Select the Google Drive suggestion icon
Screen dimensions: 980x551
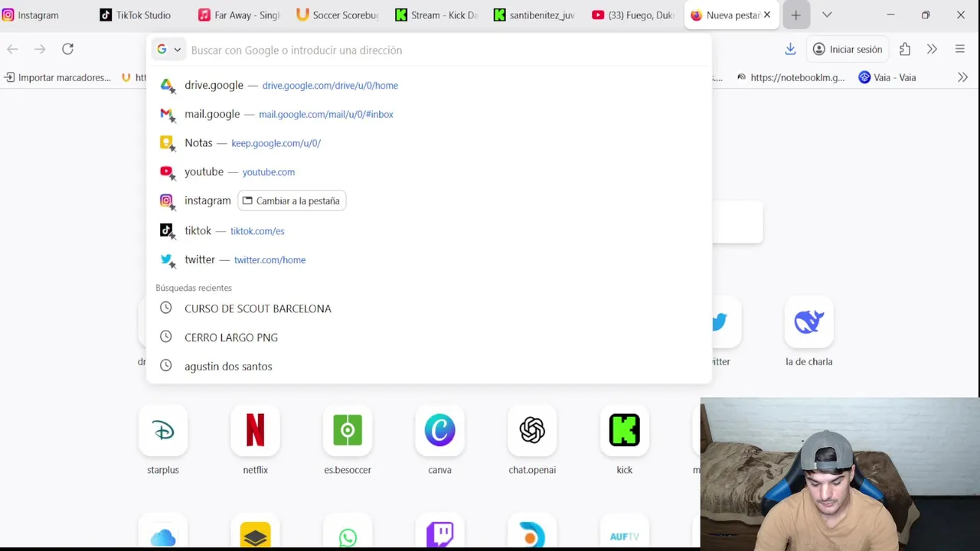pos(166,85)
